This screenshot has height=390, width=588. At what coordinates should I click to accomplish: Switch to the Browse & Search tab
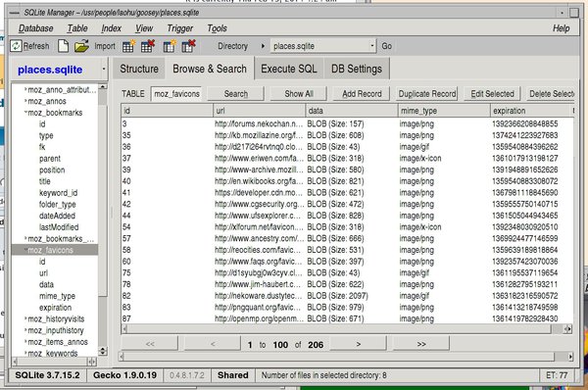point(210,69)
